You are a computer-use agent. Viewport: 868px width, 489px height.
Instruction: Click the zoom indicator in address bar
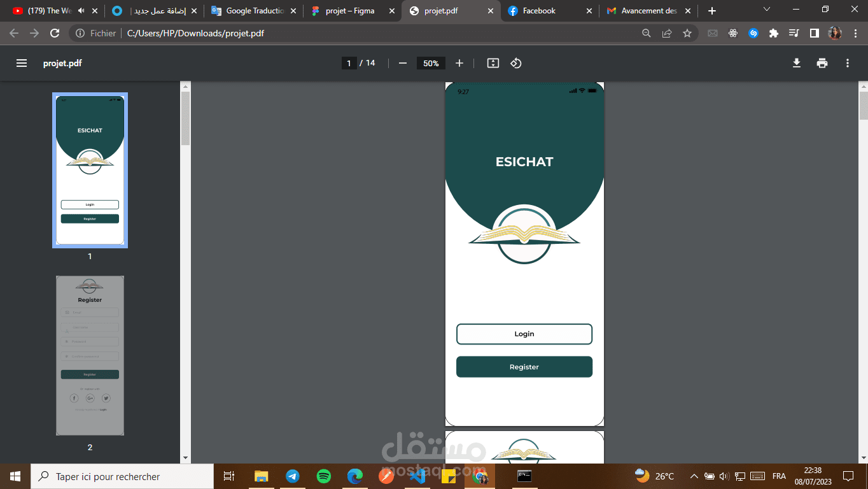647,33
